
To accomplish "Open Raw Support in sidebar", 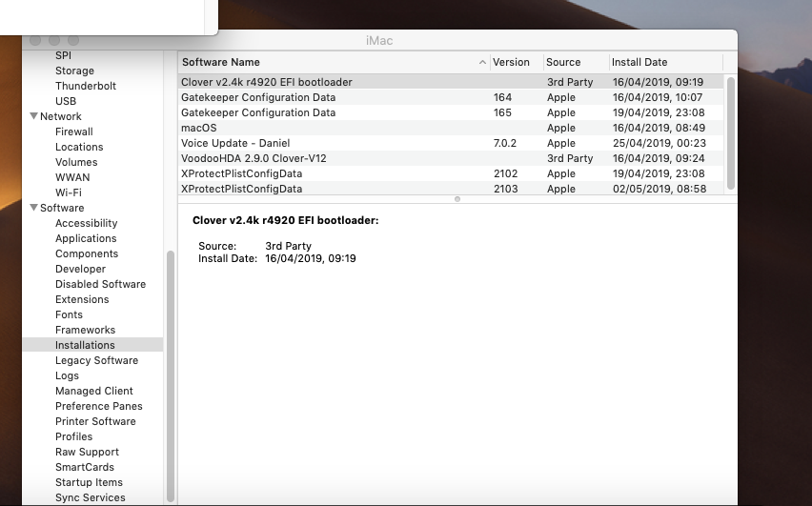I will pyautogui.click(x=87, y=452).
